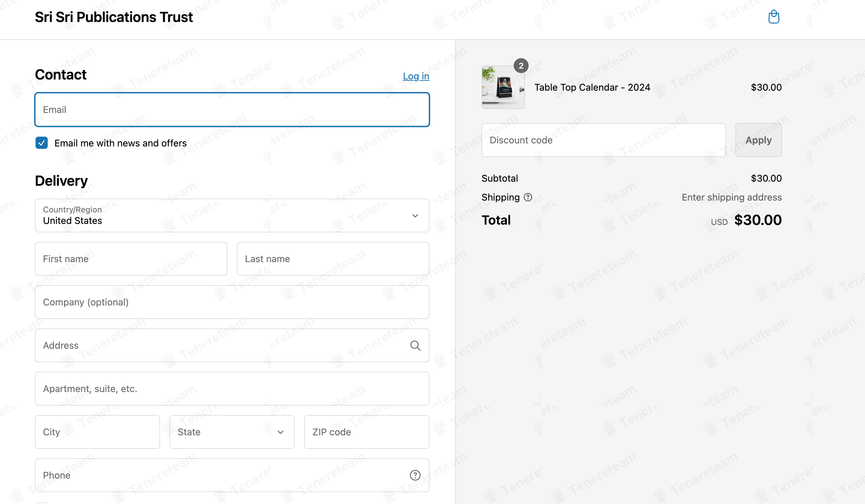Click the Company (optional) field
The width and height of the screenshot is (865, 504).
[232, 302]
